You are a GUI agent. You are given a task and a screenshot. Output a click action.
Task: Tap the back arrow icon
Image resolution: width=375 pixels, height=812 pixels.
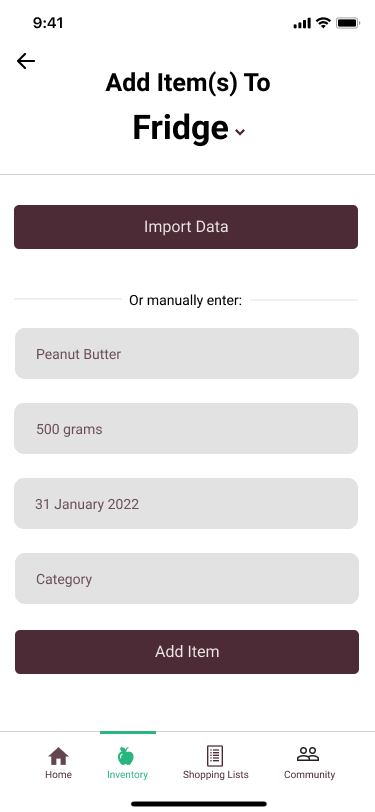tap(25, 61)
